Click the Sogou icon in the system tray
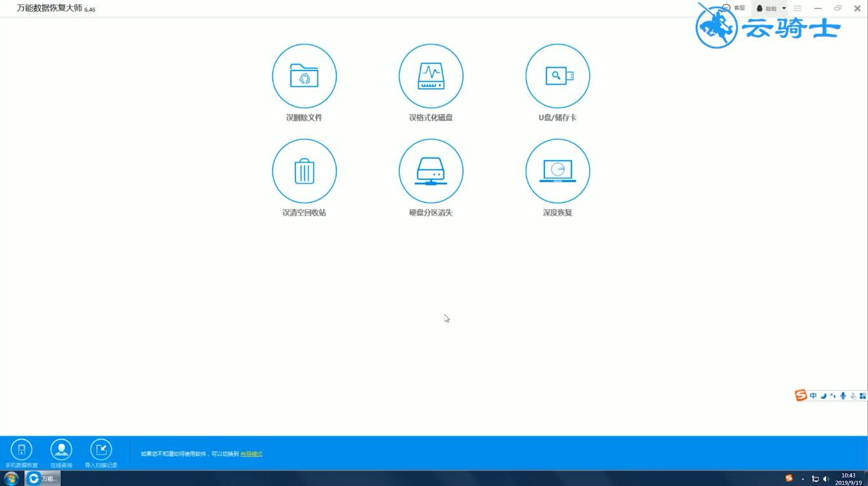The height and width of the screenshot is (486, 868). click(x=789, y=478)
